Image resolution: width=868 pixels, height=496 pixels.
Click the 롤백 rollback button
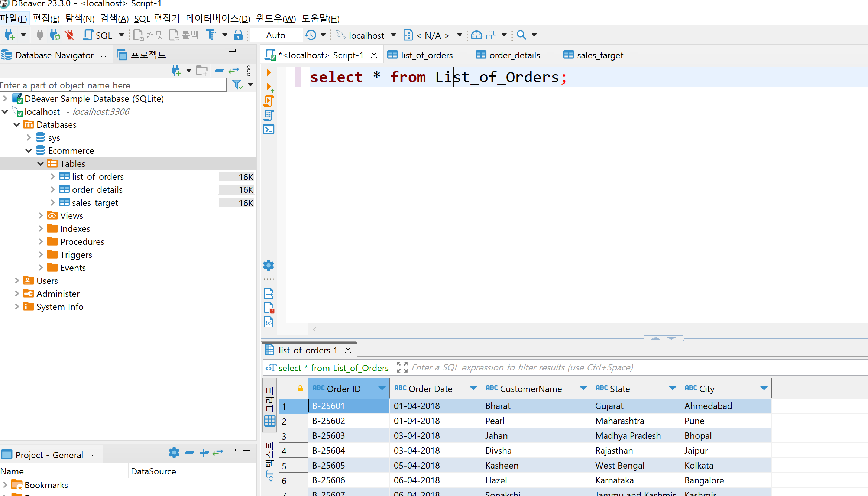pyautogui.click(x=184, y=35)
